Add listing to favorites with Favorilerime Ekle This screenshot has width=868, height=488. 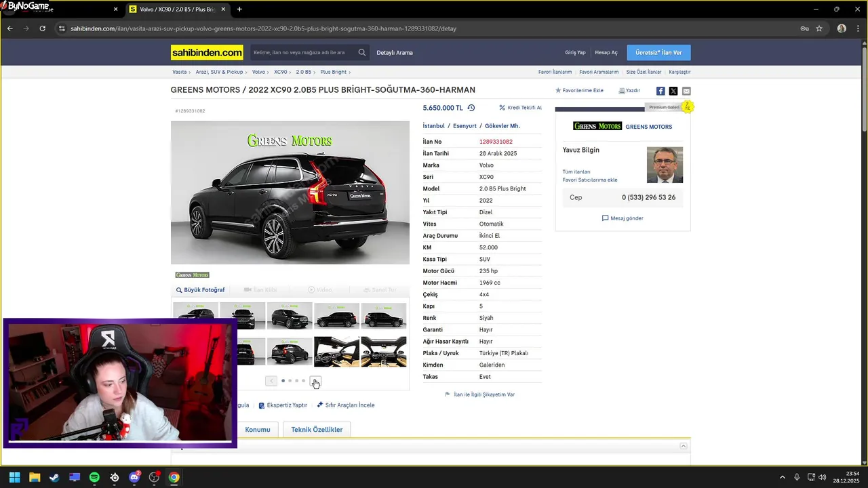(579, 90)
